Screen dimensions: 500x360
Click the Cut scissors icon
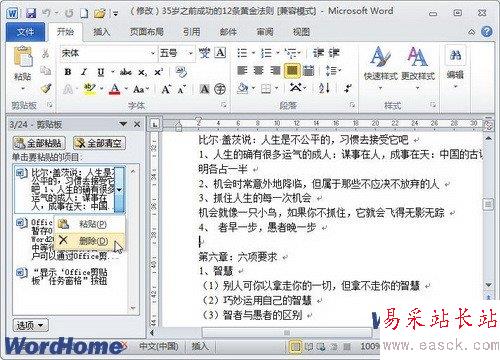coord(46,53)
